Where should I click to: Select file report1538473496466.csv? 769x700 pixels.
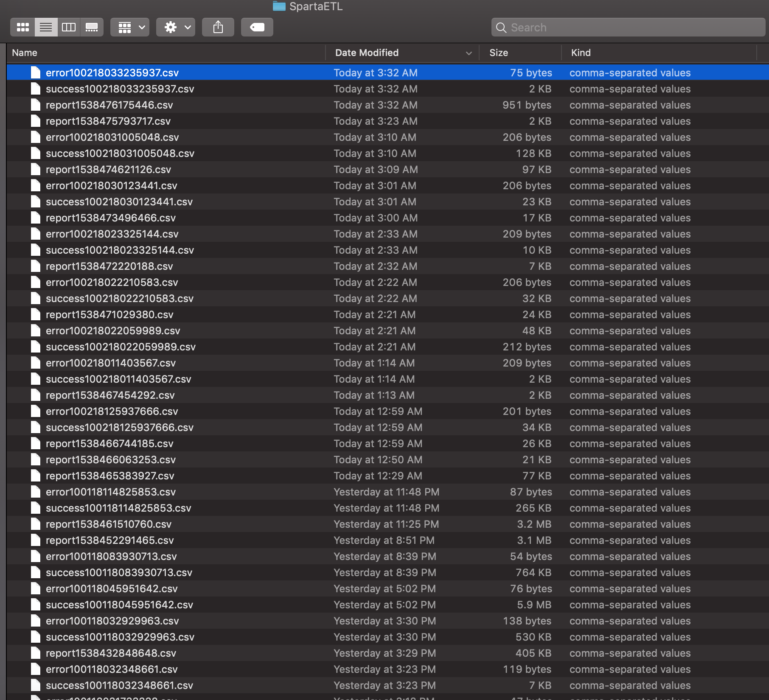pyautogui.click(x=388, y=218)
